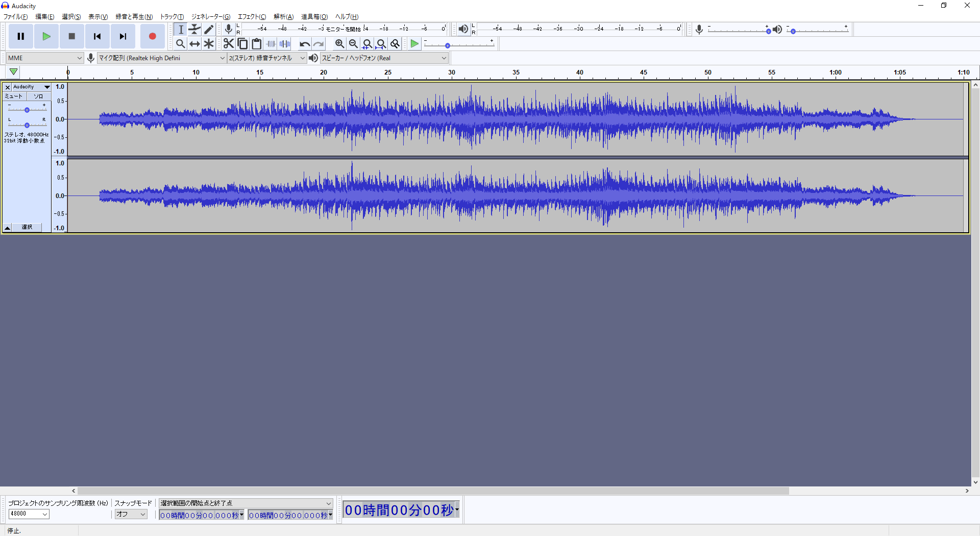Adjust the track gain slider
Screen dimensions: 980x536
point(27,109)
